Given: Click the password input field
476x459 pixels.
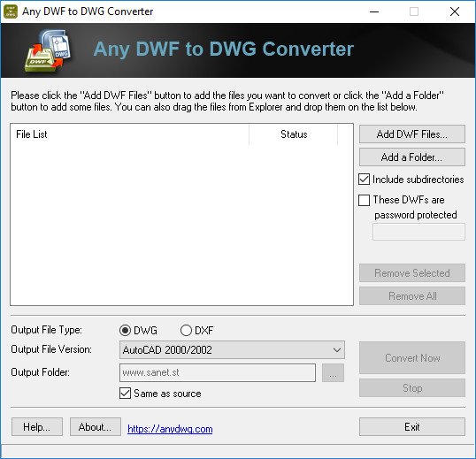Looking at the screenshot, I should coord(418,232).
